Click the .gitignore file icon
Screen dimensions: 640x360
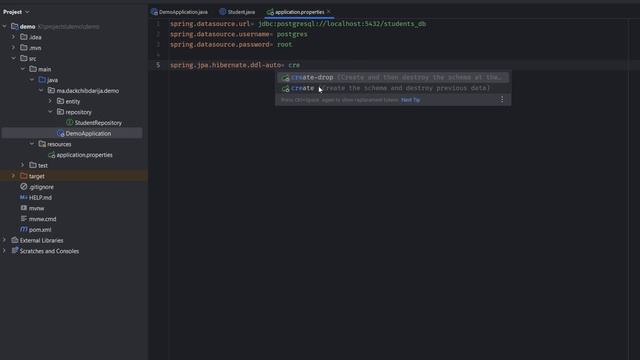pyautogui.click(x=24, y=187)
